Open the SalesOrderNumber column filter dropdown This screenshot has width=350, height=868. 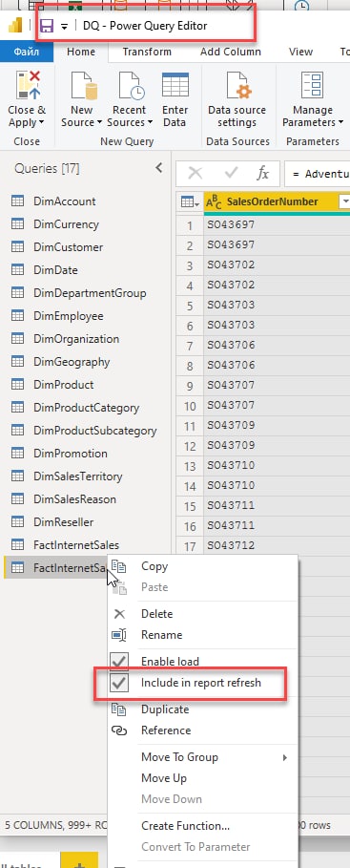[x=345, y=202]
